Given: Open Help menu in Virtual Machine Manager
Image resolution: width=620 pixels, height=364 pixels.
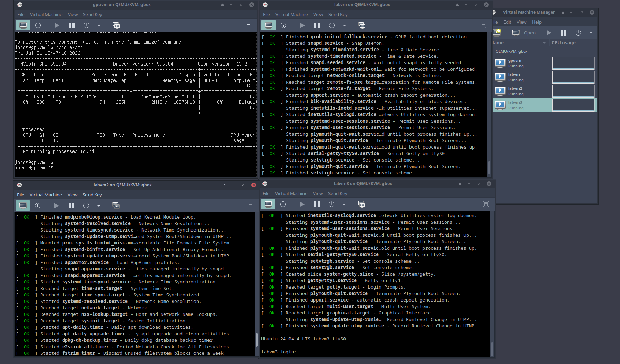Looking at the screenshot, I should pyautogui.click(x=537, y=22).
